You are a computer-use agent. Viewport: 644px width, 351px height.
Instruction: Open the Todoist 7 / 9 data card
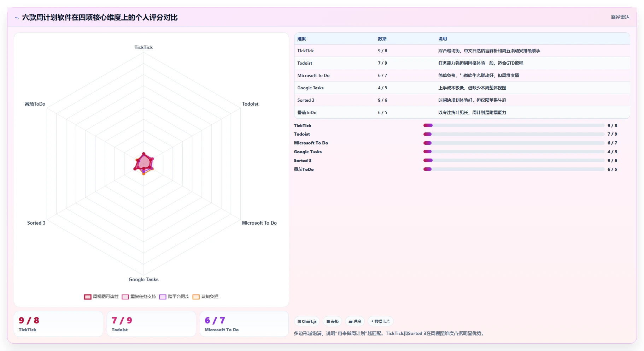[x=151, y=324]
